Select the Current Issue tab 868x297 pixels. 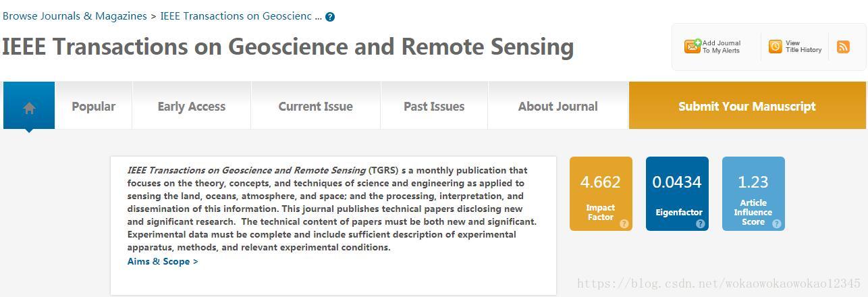pyautogui.click(x=315, y=107)
